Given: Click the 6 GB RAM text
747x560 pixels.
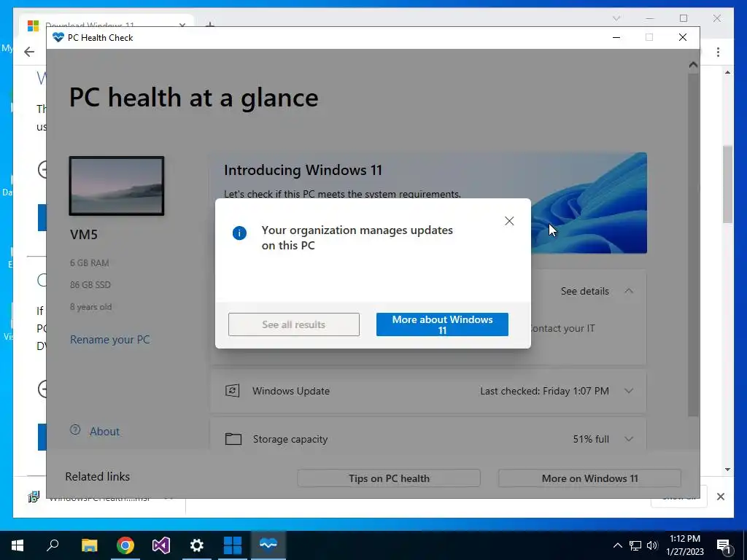Looking at the screenshot, I should pos(90,262).
